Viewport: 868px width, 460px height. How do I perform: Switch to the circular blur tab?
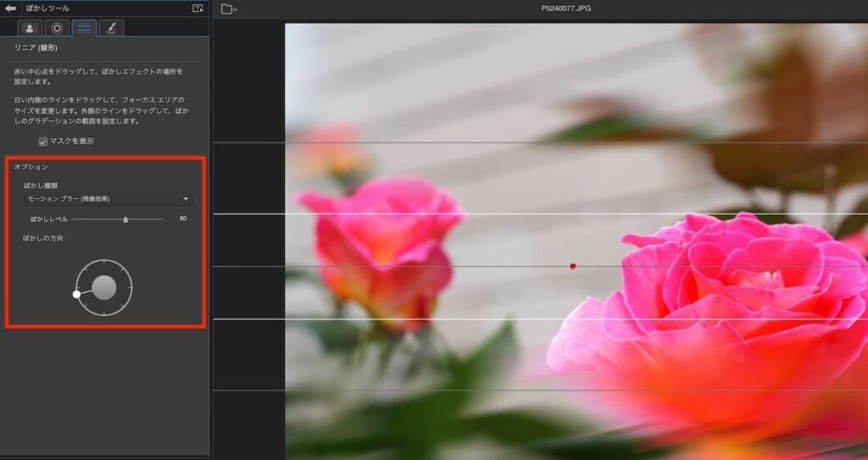[57, 28]
